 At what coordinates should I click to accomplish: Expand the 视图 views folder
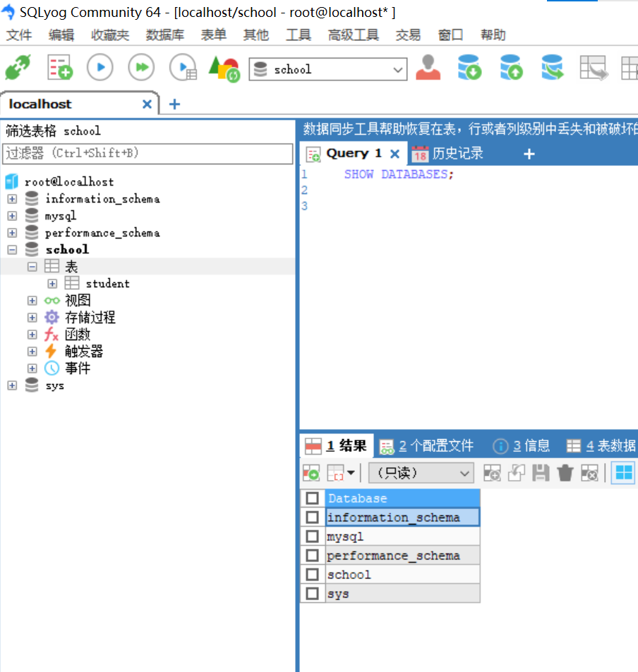(x=32, y=301)
